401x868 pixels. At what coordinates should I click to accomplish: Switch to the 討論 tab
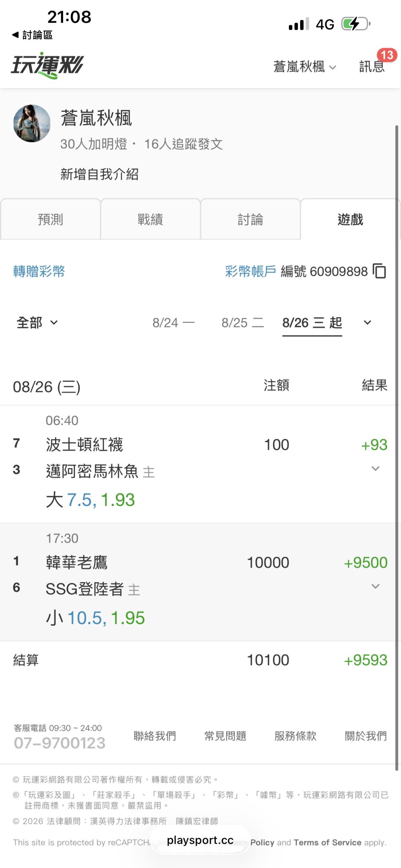coord(250,219)
